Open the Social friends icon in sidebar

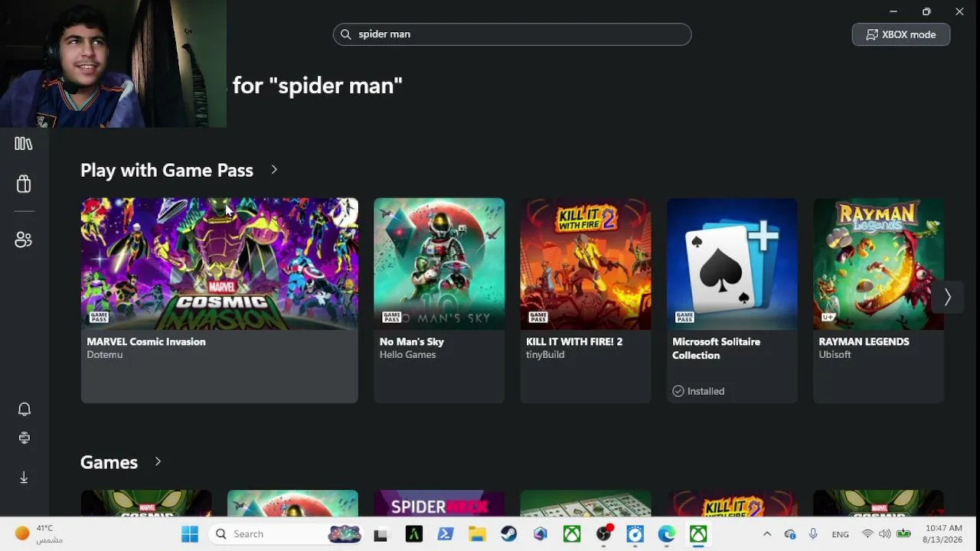tap(24, 240)
